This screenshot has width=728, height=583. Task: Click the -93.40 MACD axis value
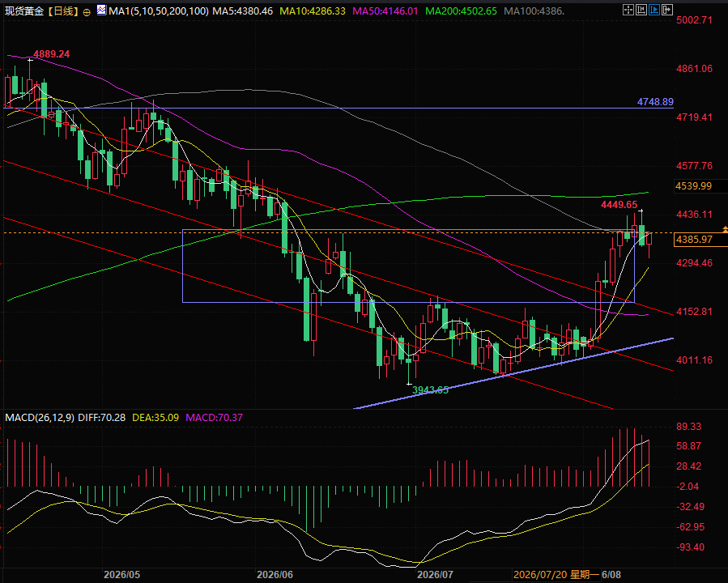[691, 547]
